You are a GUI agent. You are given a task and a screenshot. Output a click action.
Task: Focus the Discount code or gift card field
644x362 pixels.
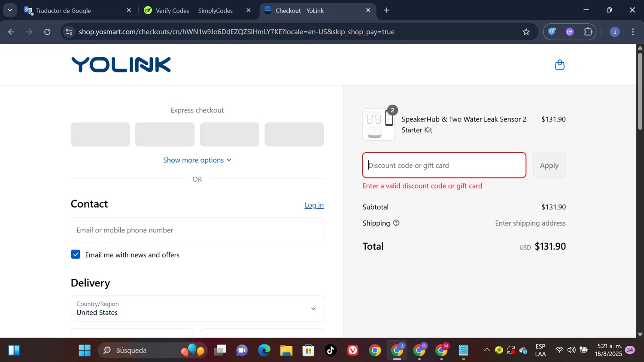coord(444,165)
